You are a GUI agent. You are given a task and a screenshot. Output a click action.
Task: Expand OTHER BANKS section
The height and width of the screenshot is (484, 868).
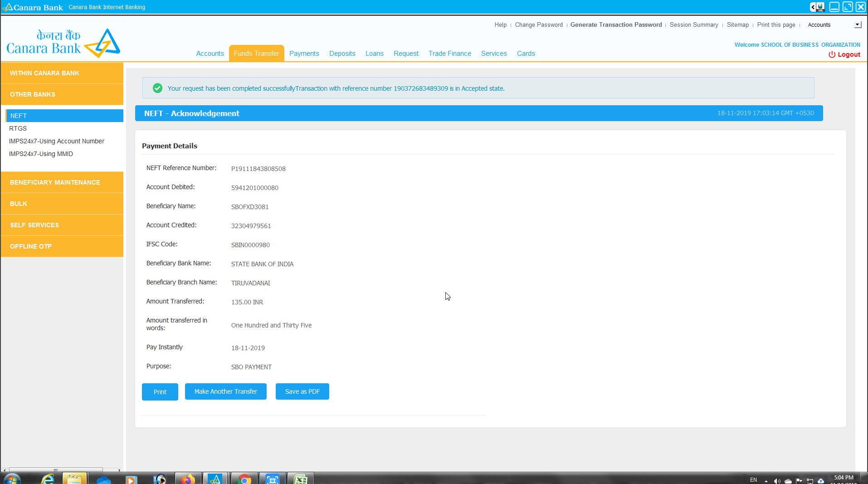[x=62, y=94]
